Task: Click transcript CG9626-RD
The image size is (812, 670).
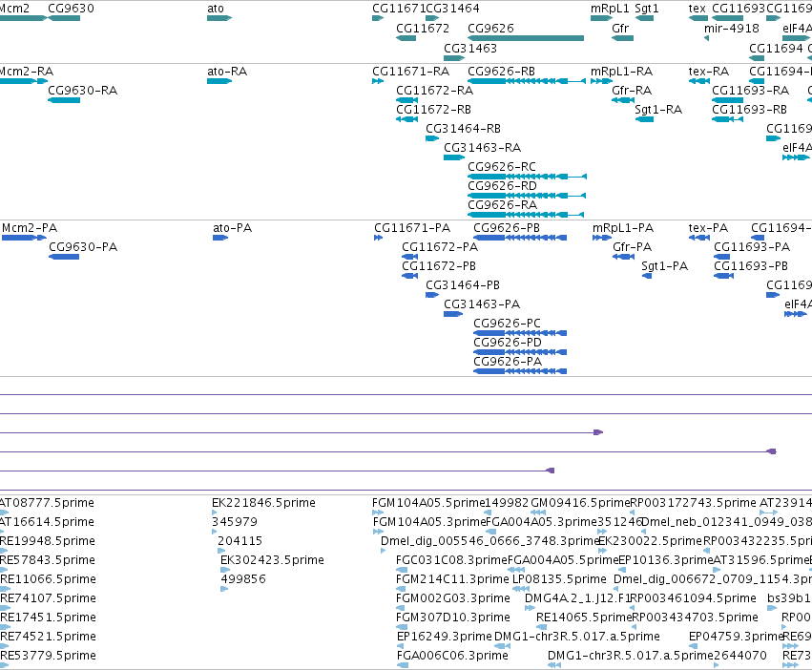Action: (x=527, y=196)
